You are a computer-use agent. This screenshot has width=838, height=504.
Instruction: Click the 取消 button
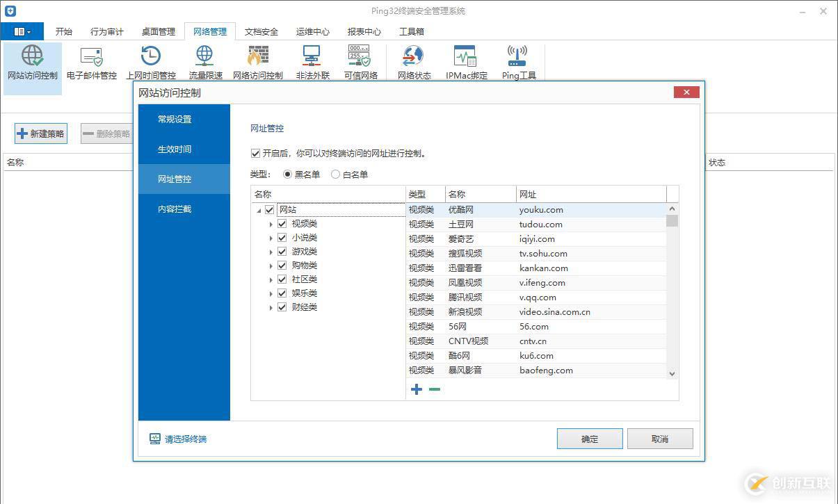pyautogui.click(x=660, y=439)
